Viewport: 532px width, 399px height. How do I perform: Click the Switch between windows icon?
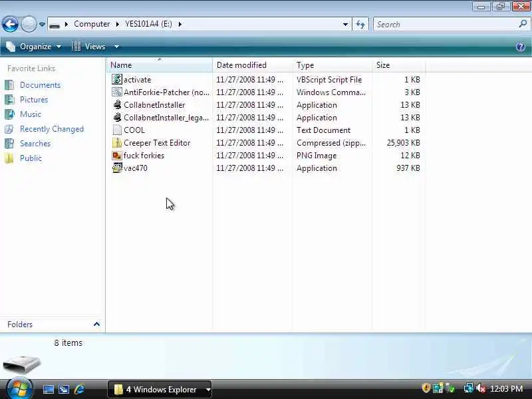click(63, 389)
